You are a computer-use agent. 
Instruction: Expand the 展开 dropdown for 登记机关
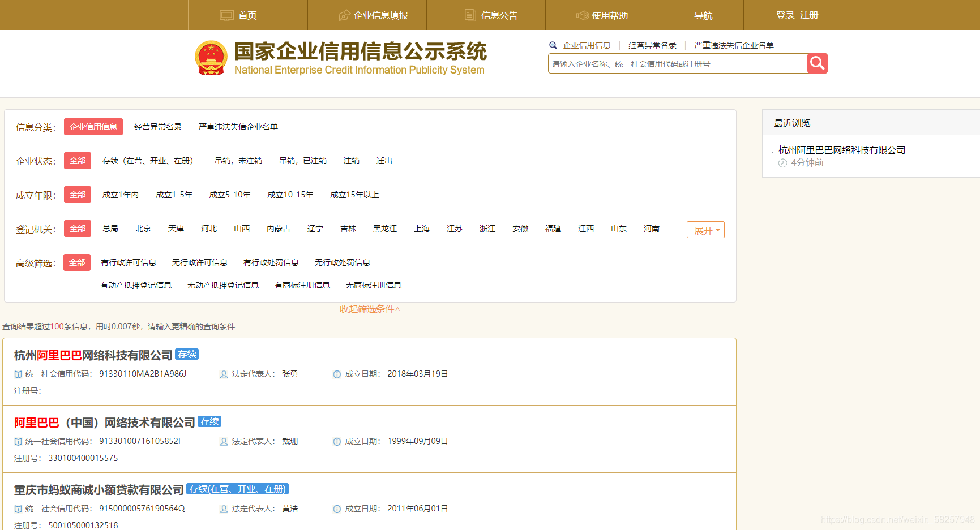coord(705,230)
